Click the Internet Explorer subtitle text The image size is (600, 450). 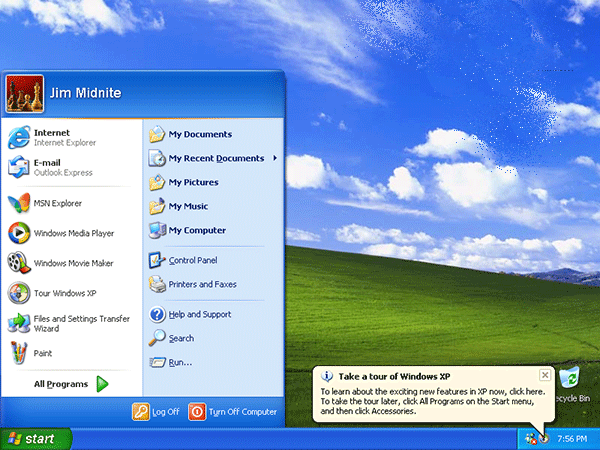pyautogui.click(x=65, y=143)
